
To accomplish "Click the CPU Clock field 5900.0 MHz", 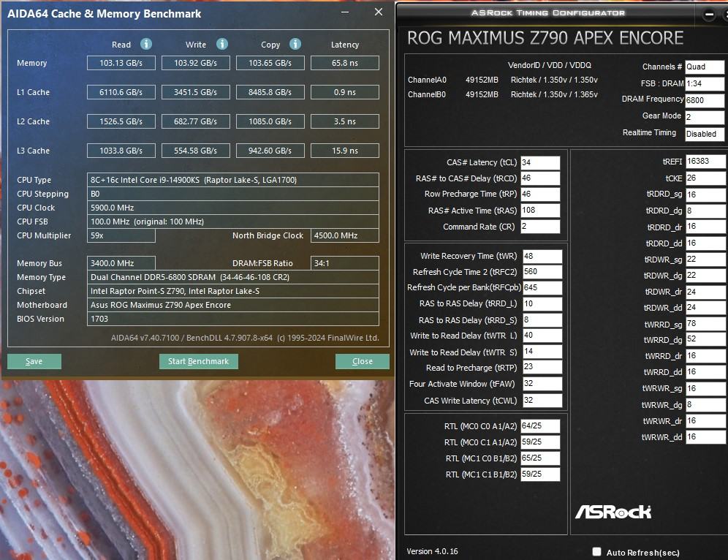I will pyautogui.click(x=232, y=208).
